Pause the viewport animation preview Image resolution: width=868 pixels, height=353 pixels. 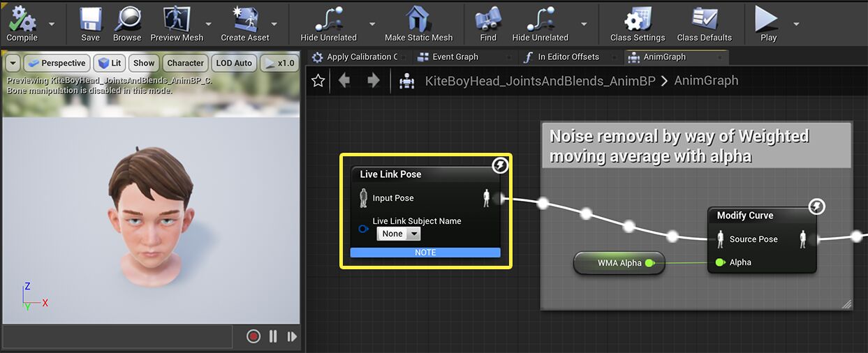273,336
